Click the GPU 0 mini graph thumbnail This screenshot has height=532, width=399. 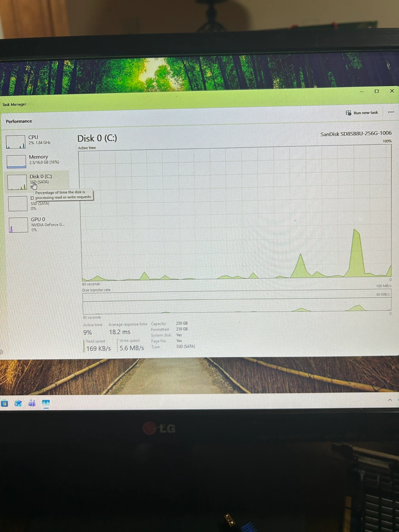(x=18, y=225)
